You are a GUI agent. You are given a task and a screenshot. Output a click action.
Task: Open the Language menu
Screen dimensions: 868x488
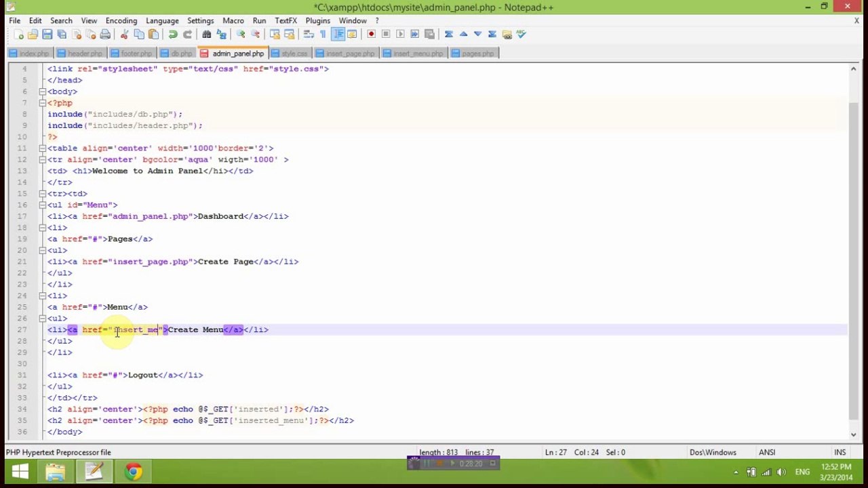[x=162, y=21]
